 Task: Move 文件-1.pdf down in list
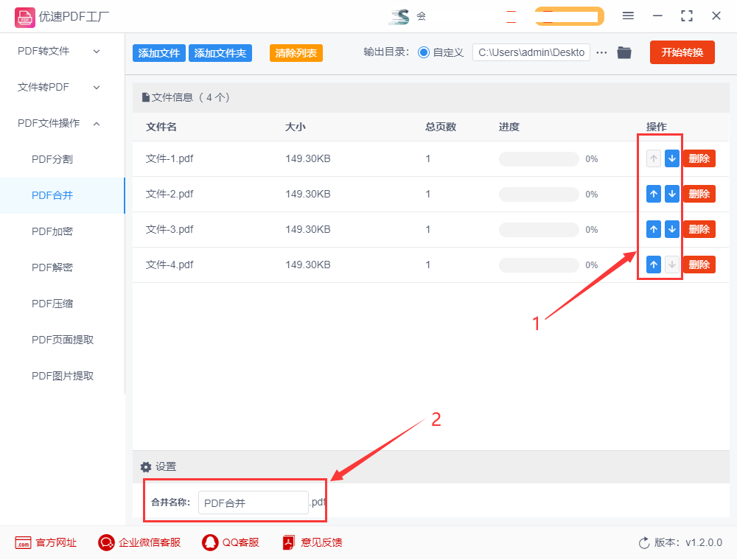pos(672,159)
